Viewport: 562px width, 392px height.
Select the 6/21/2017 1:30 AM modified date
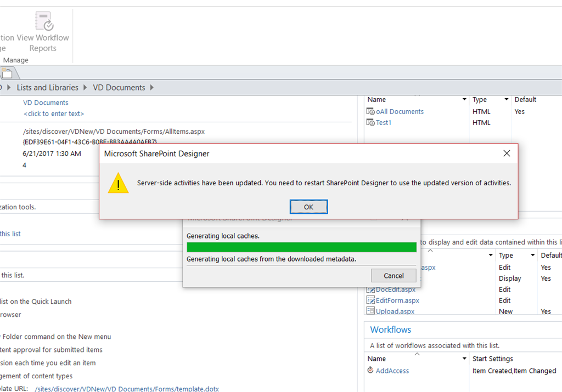pos(52,154)
